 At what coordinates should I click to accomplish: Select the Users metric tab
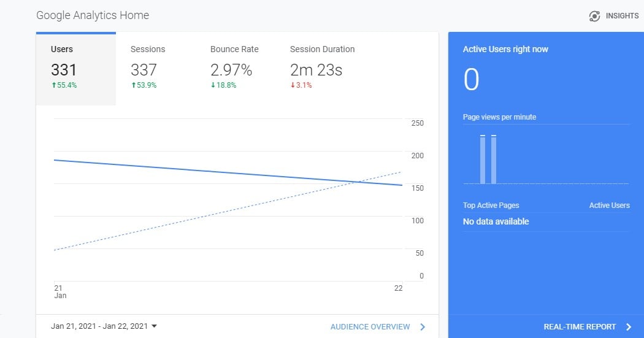click(x=75, y=68)
